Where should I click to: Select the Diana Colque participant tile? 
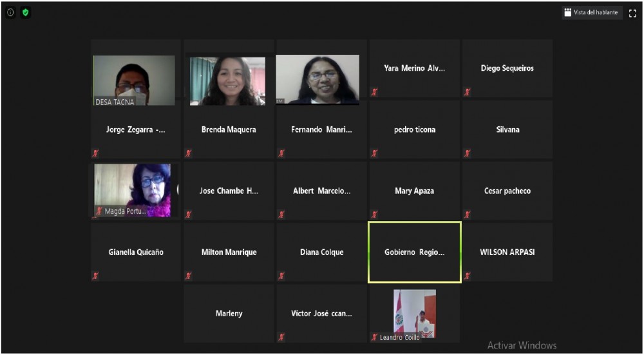coord(321,252)
